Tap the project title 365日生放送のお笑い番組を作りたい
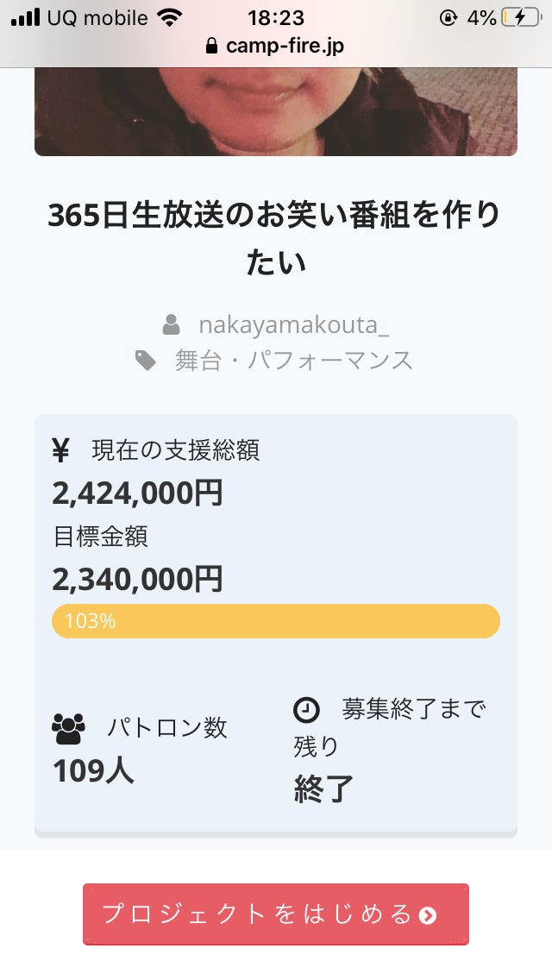 (x=276, y=239)
